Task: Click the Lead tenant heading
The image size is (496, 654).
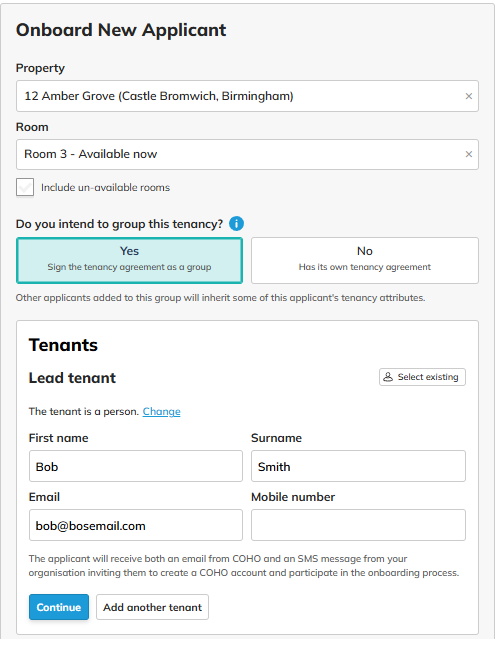Action: coord(72,378)
